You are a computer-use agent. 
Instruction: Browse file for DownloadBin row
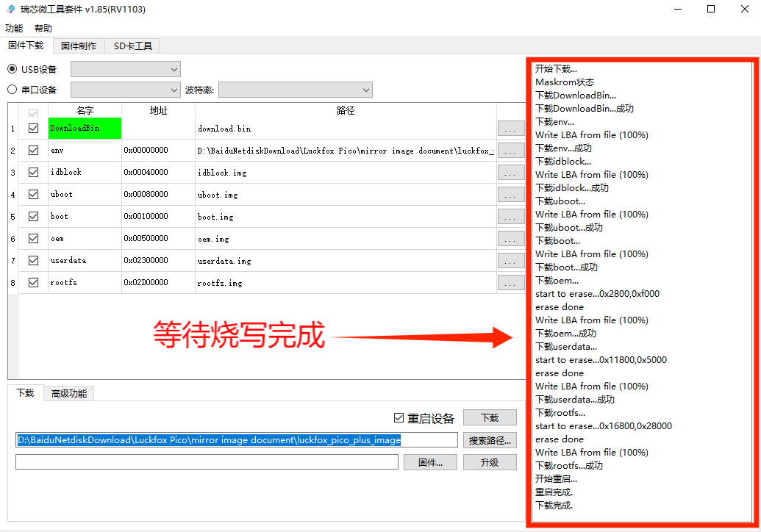[510, 129]
